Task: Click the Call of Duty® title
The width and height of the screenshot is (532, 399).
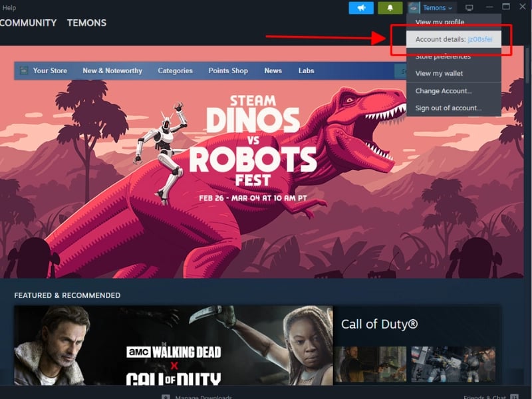Action: point(379,324)
